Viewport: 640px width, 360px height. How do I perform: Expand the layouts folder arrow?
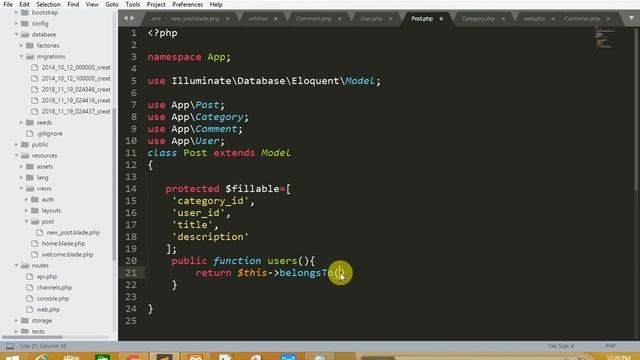[26, 211]
